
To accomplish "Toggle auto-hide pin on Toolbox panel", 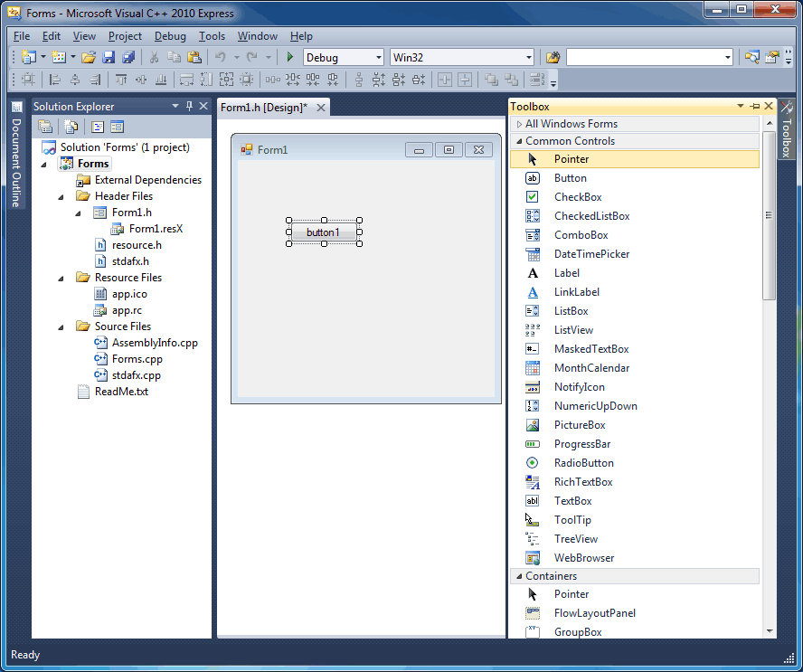I will [x=755, y=106].
